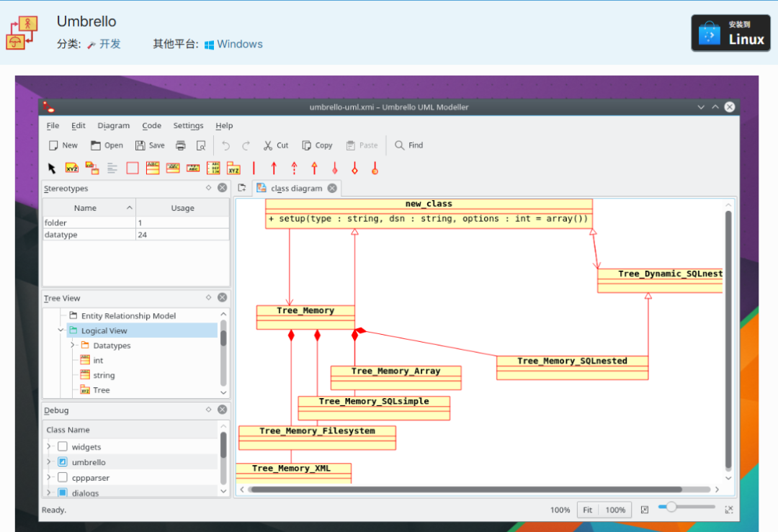The width and height of the screenshot is (778, 532).
Task: Pick the composition filled-diamond line tool
Action: (x=335, y=168)
